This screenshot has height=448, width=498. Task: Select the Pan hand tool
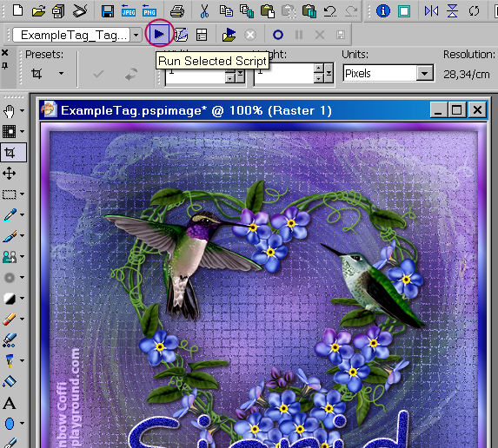tap(10, 111)
